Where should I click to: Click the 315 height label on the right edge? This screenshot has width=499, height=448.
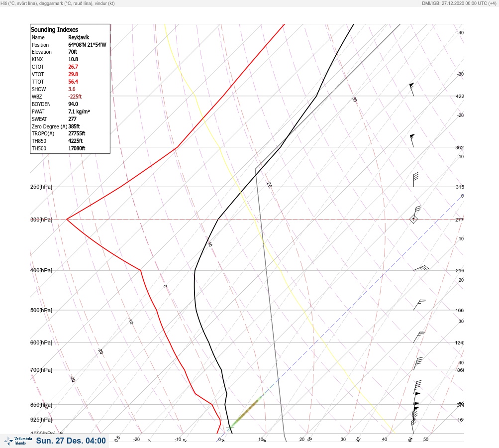pyautogui.click(x=460, y=187)
